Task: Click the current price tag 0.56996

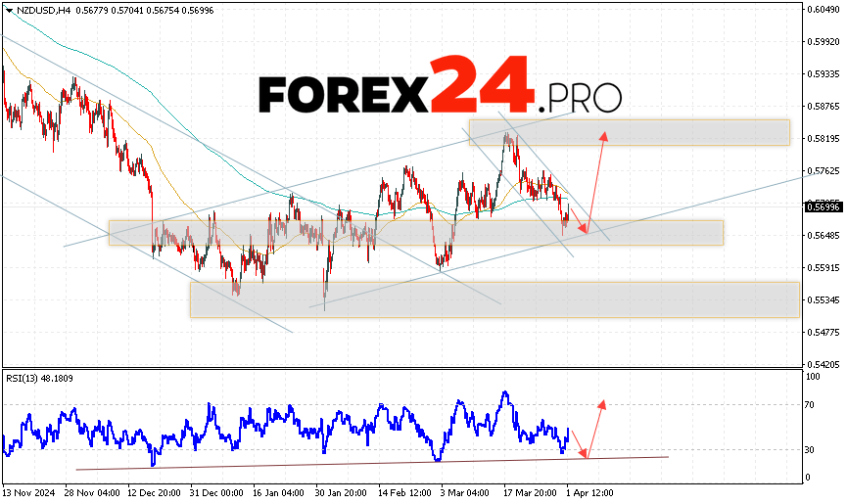Action: pyautogui.click(x=823, y=206)
